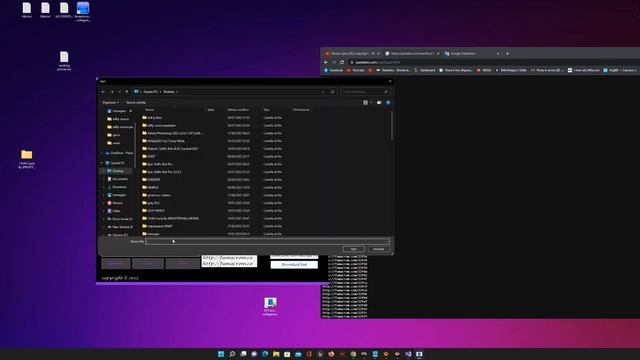This screenshot has width=640, height=360.
Task: Open Task View from taskbar
Action: 243,354
